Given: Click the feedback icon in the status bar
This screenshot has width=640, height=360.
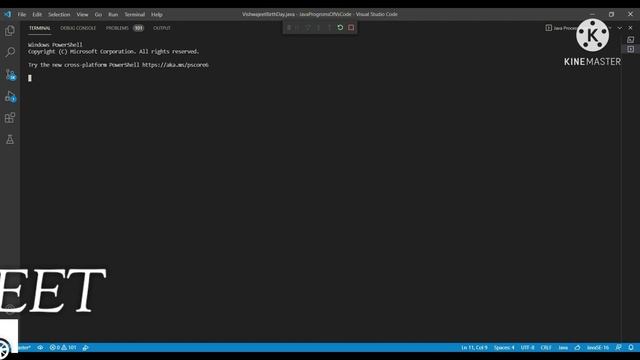Looking at the screenshot, I should (619, 347).
